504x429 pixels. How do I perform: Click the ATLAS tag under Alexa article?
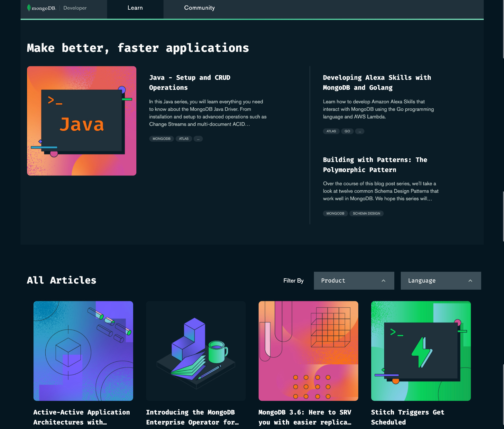tap(331, 131)
